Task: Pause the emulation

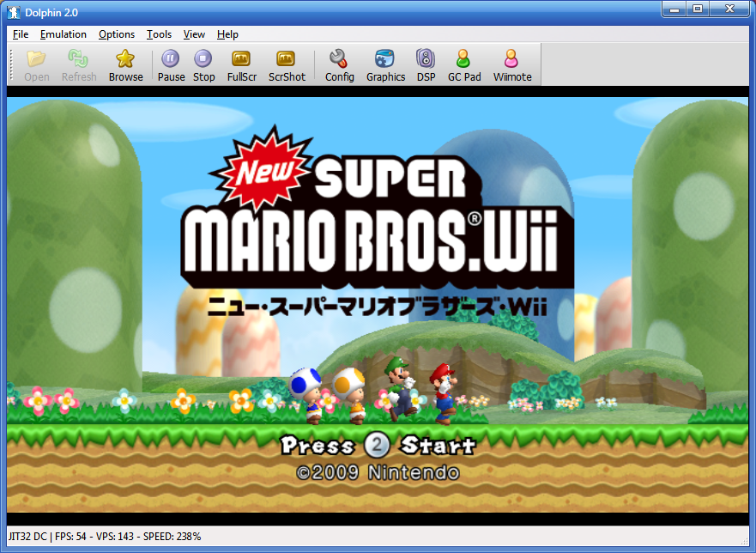Action: pyautogui.click(x=171, y=65)
